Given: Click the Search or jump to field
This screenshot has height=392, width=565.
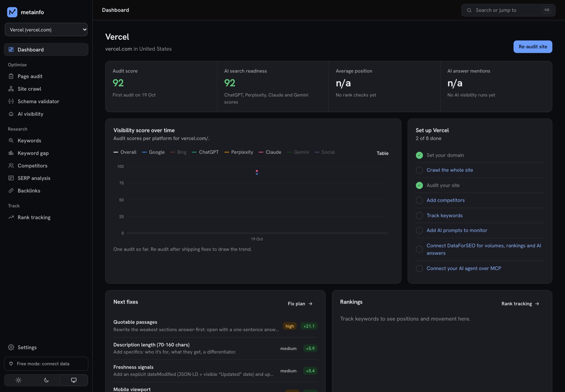Looking at the screenshot, I should pyautogui.click(x=508, y=10).
